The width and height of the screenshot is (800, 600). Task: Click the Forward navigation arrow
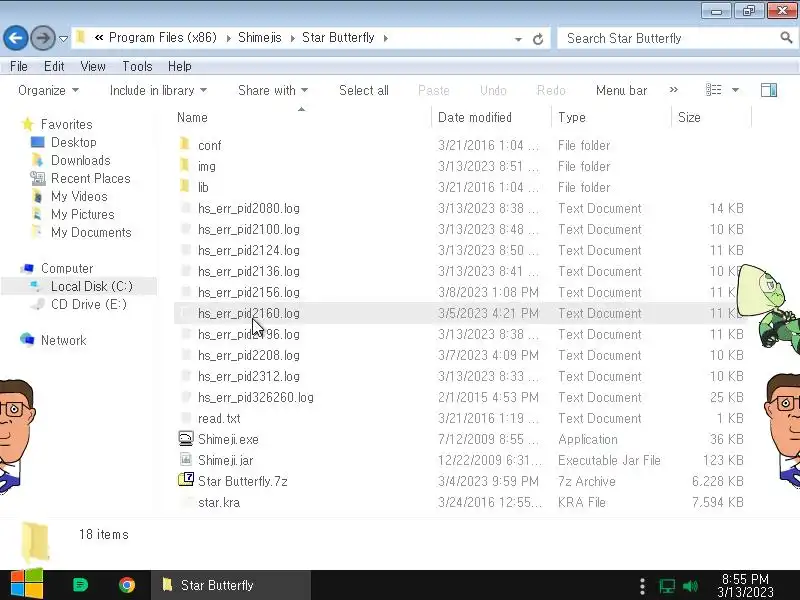(43, 38)
